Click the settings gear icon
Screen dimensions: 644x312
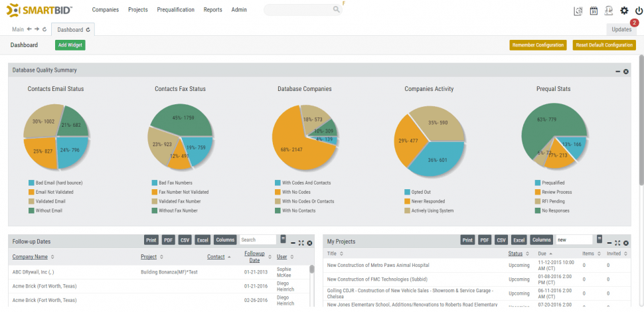(x=624, y=11)
